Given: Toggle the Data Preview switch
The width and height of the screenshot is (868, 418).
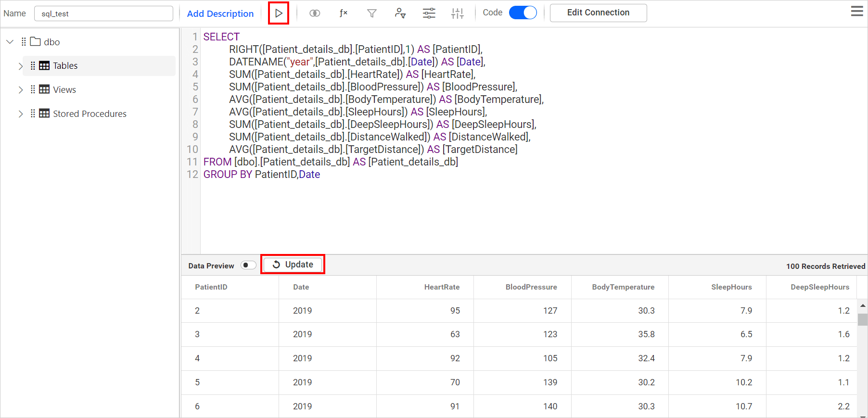Looking at the screenshot, I should [x=248, y=265].
